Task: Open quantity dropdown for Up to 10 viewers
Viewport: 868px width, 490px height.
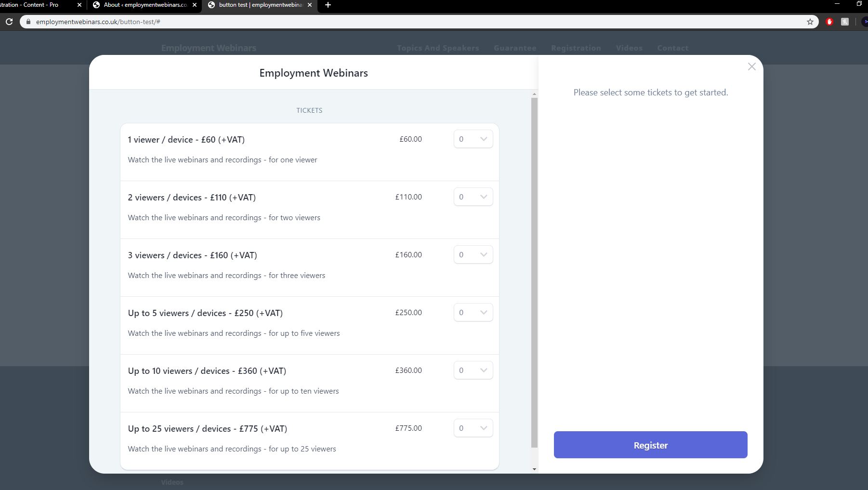Action: tap(473, 370)
